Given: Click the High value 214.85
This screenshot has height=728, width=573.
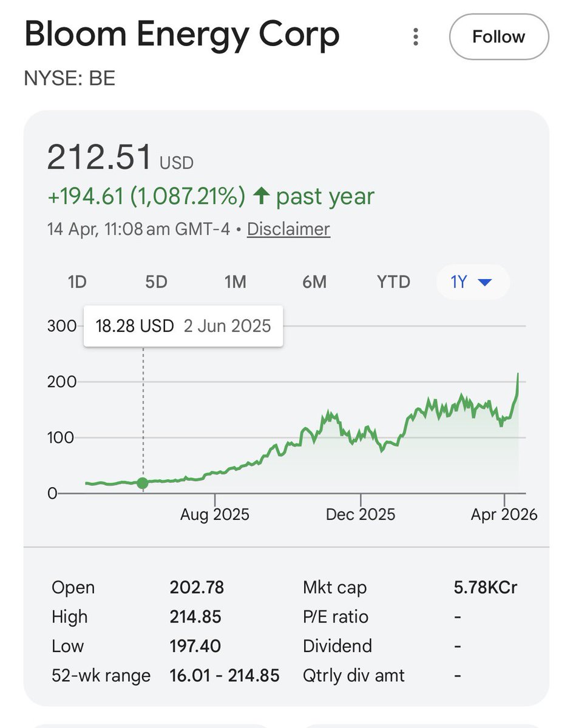Looking at the screenshot, I should pos(195,617).
